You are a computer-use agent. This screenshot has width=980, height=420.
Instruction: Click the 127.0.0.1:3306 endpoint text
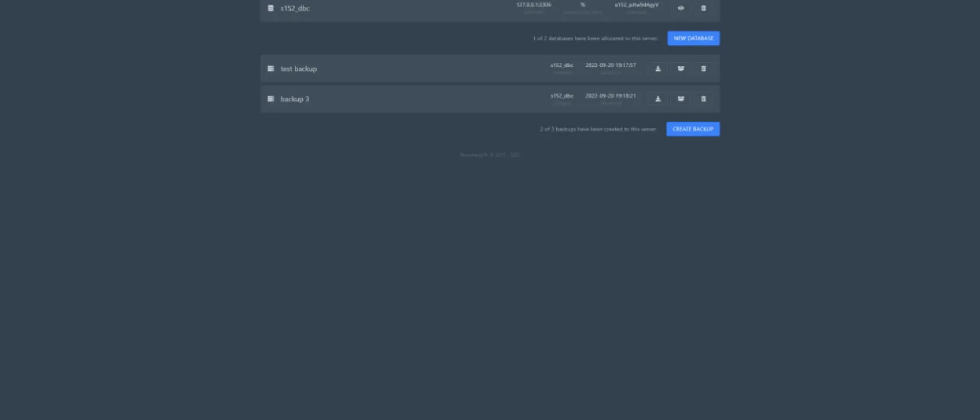[x=533, y=5]
